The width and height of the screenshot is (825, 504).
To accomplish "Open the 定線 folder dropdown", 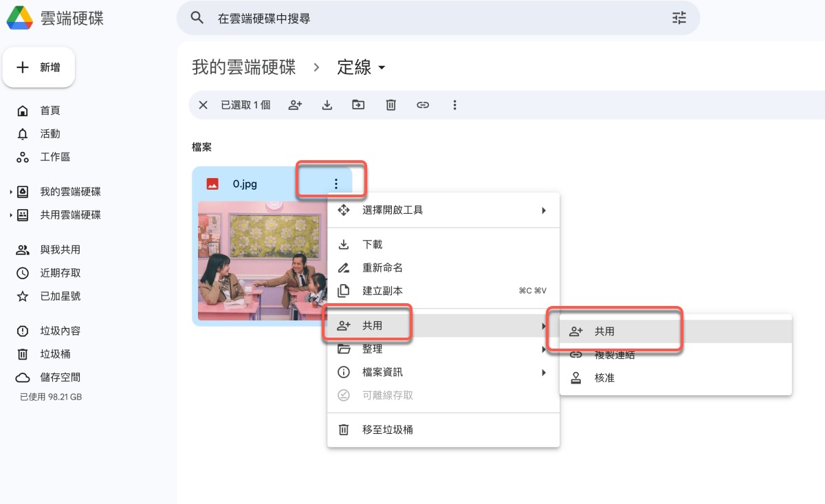I will (x=382, y=67).
